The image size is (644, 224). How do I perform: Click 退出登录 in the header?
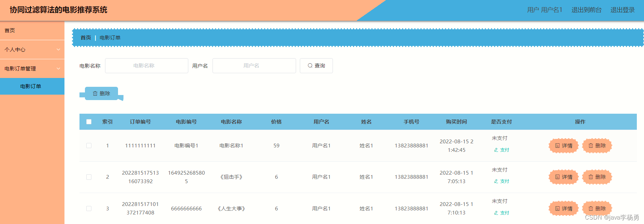(622, 10)
